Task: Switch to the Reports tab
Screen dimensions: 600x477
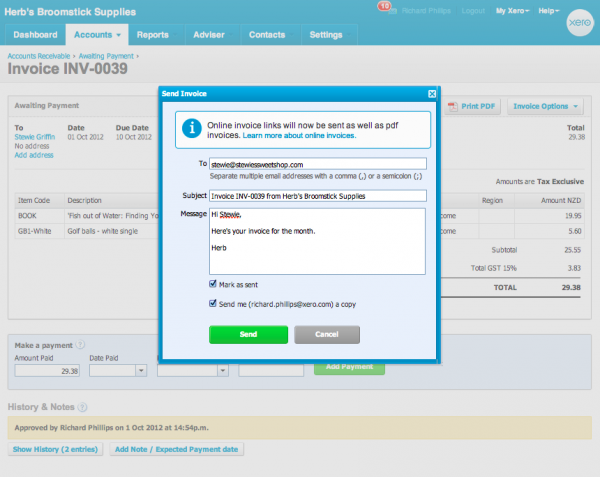Action: [x=152, y=35]
